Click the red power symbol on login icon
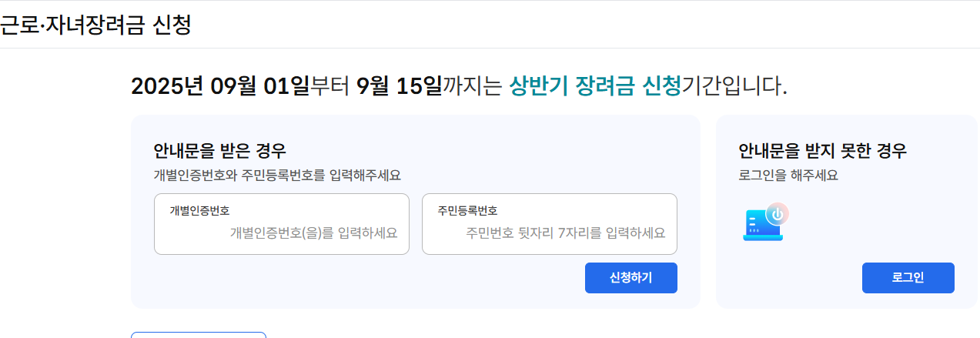The height and width of the screenshot is (338, 980). 778,213
